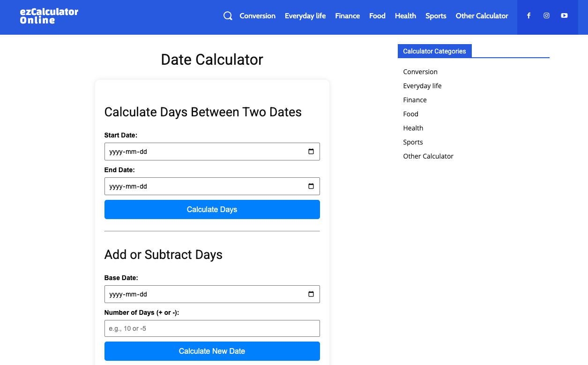Open calendar picker for Start Date

coord(311,152)
